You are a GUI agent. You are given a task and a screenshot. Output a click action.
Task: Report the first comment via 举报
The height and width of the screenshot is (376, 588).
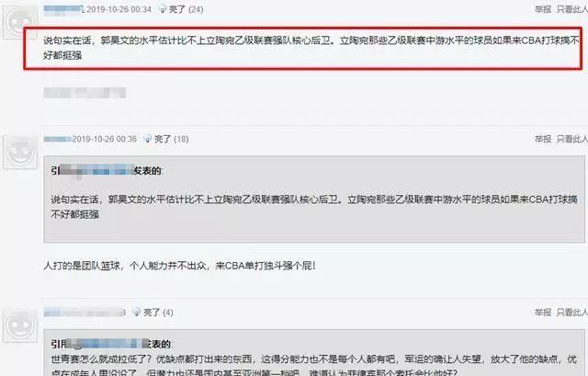pos(543,9)
